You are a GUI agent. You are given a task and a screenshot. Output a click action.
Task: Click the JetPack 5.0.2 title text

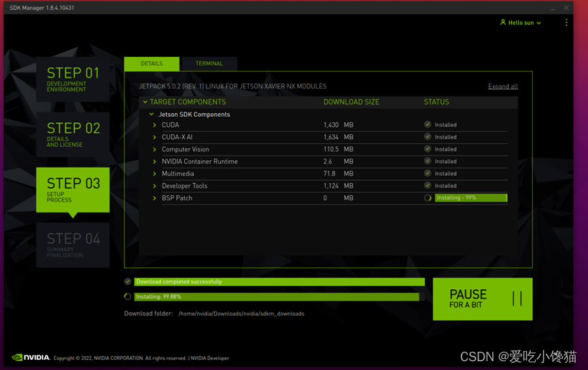(x=232, y=86)
